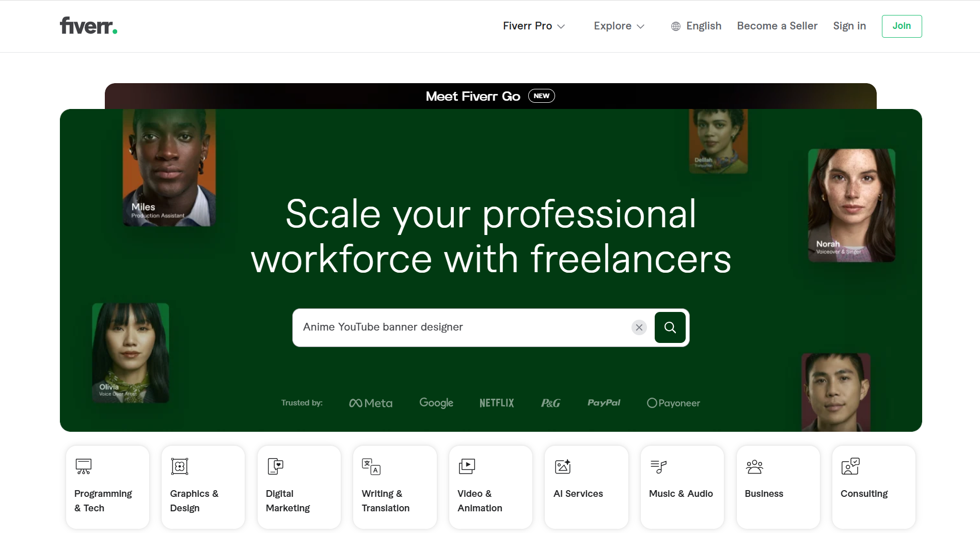Click the Graphics & Design icon

180,466
